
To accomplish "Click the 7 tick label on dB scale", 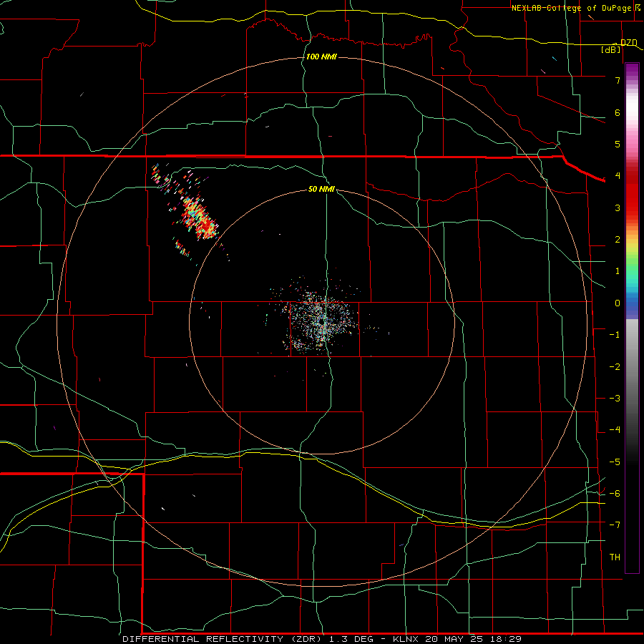I will tap(618, 80).
